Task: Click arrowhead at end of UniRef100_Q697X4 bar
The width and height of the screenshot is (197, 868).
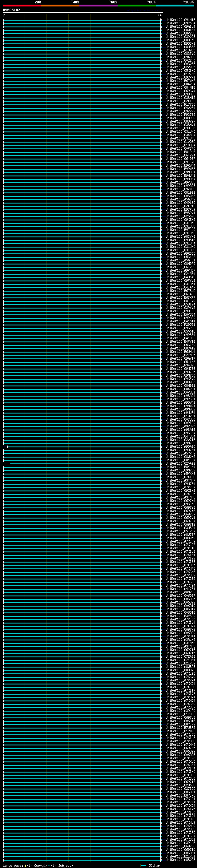Action: [x=161, y=501]
